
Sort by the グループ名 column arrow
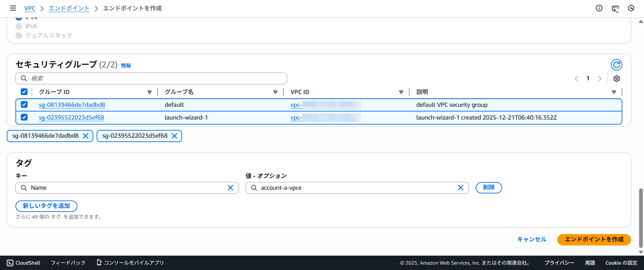tap(275, 92)
